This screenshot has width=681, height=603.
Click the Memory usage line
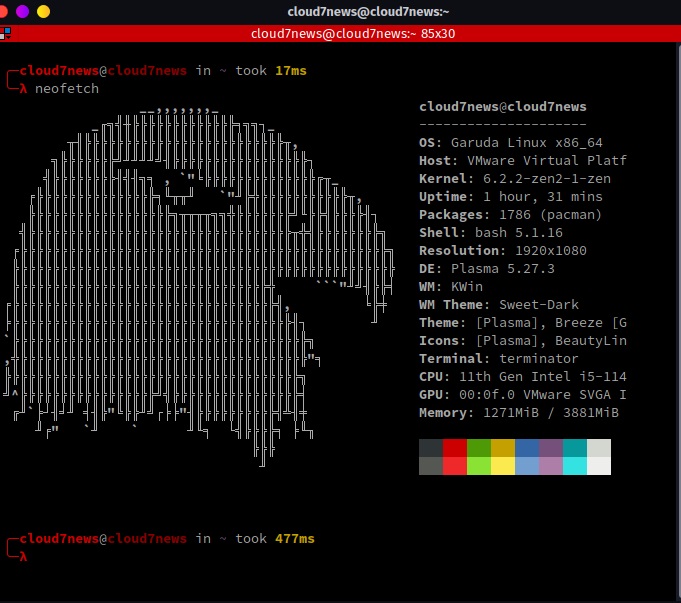[518, 413]
